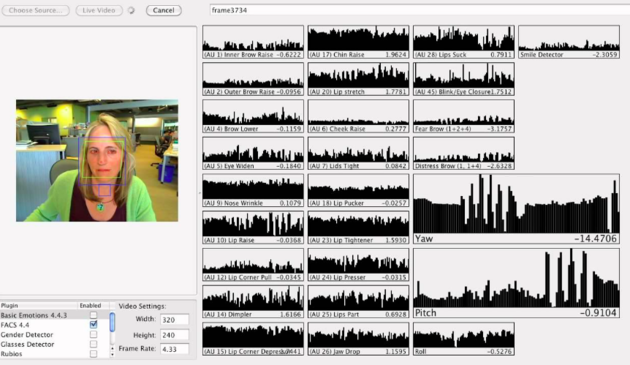Select the AU 12 Lip Corner Pull graph
The image size is (630, 365).
click(x=253, y=265)
